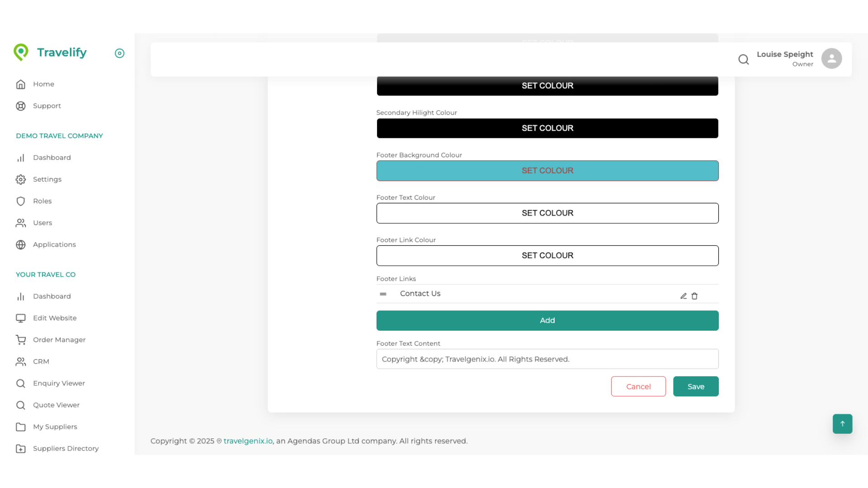868x488 pixels.
Task: Click the Cancel button
Action: click(638, 386)
